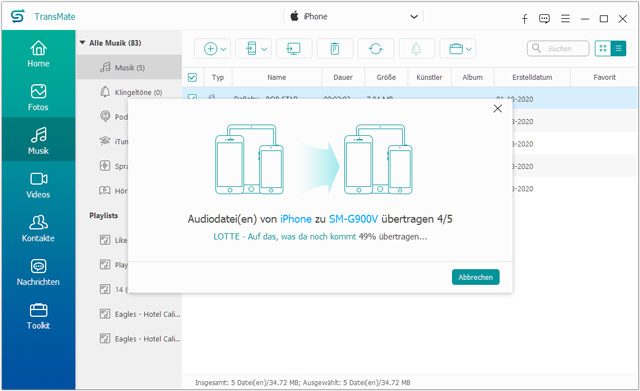
Task: Sort by Größe column header
Action: [x=386, y=77]
